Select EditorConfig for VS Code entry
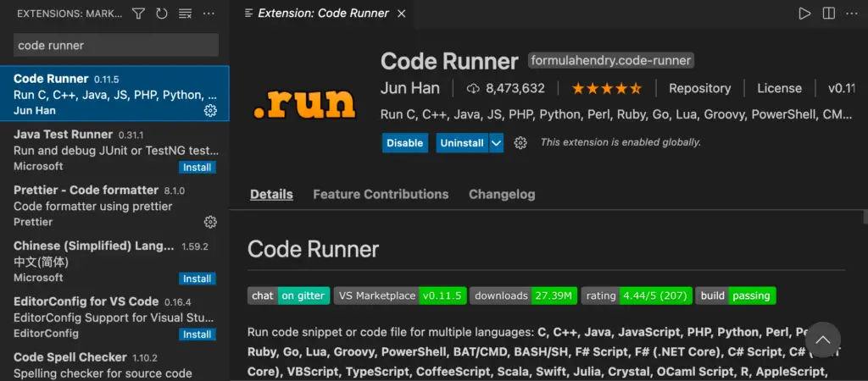 (114, 317)
